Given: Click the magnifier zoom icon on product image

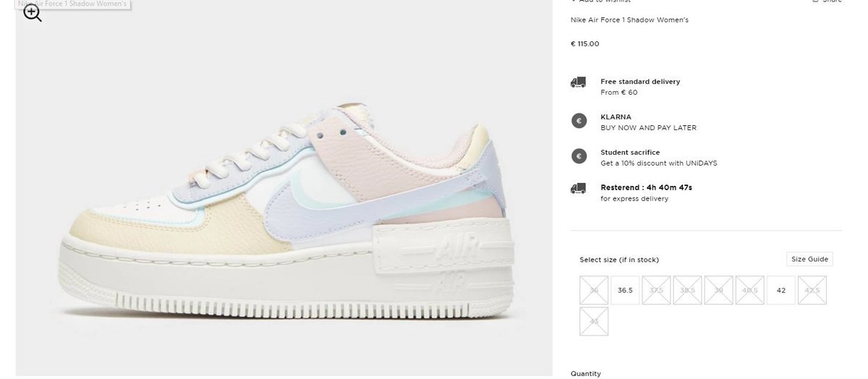Looking at the screenshot, I should point(33,13).
